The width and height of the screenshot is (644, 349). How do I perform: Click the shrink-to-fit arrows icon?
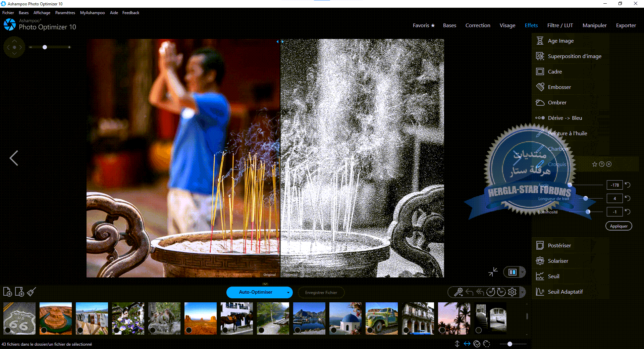click(493, 272)
